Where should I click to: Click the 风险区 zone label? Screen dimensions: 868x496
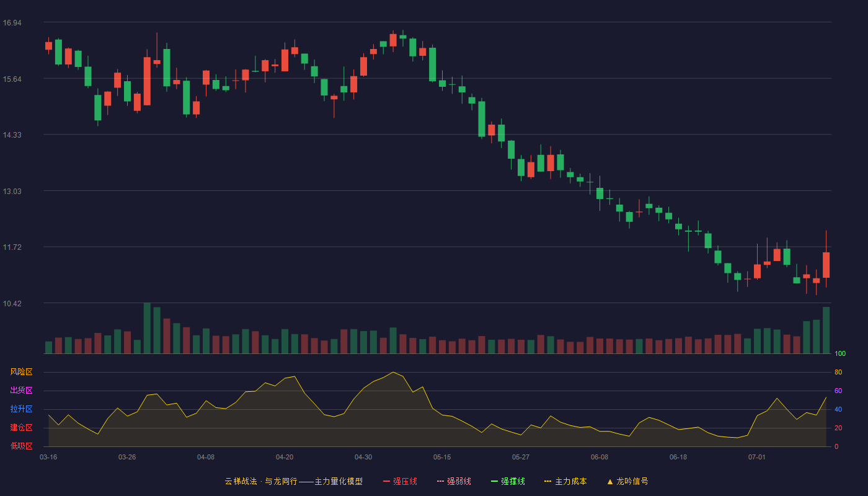click(x=21, y=372)
